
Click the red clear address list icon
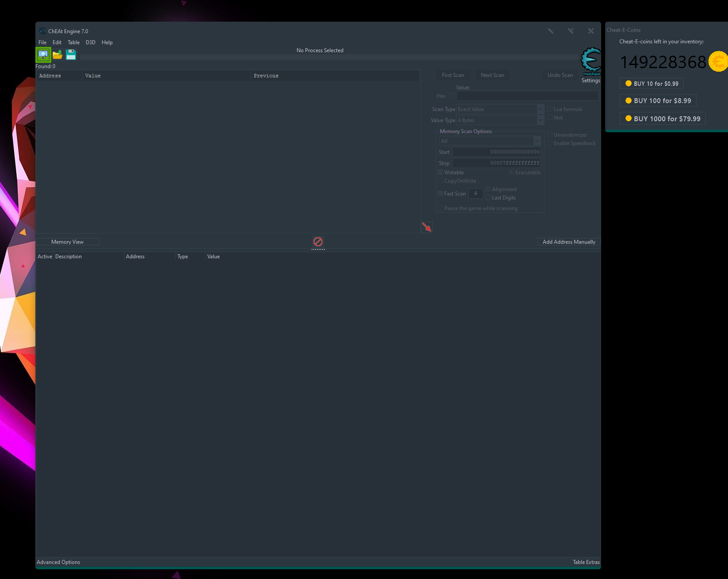point(318,242)
